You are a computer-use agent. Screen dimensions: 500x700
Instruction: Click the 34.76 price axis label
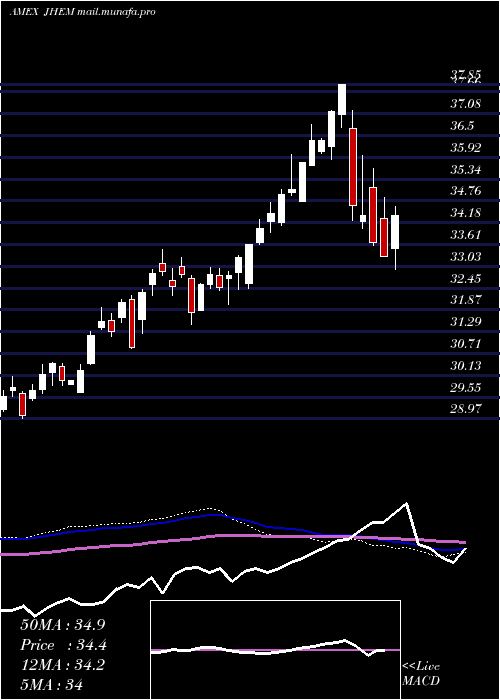point(466,191)
